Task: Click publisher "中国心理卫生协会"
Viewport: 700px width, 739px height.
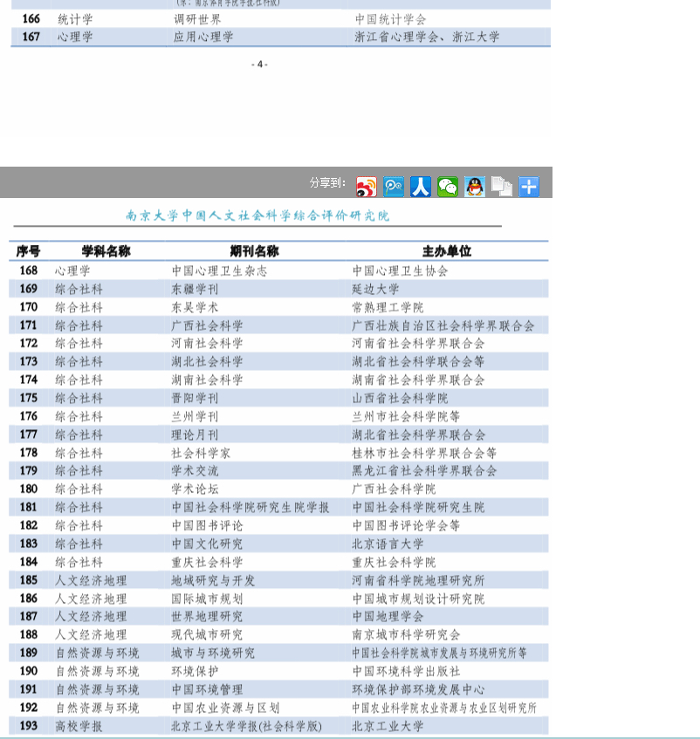Action: 400,271
